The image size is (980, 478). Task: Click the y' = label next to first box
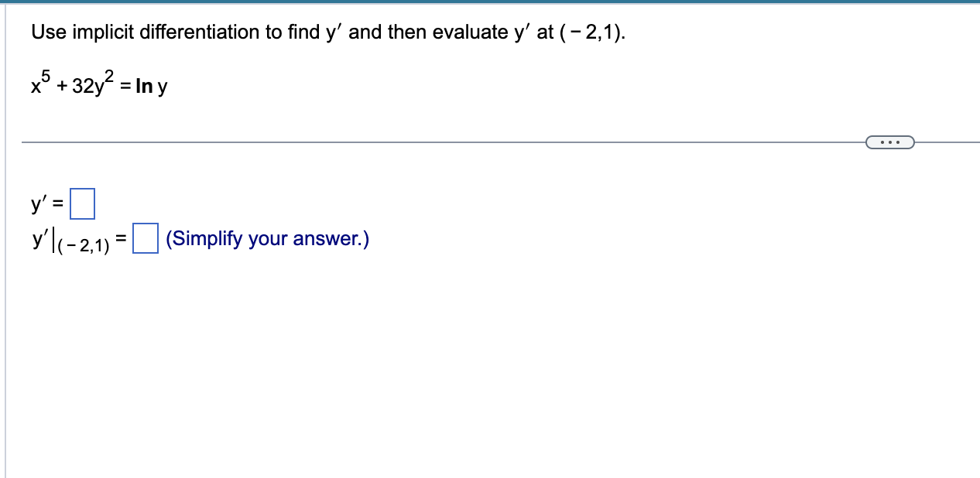pyautogui.click(x=46, y=203)
